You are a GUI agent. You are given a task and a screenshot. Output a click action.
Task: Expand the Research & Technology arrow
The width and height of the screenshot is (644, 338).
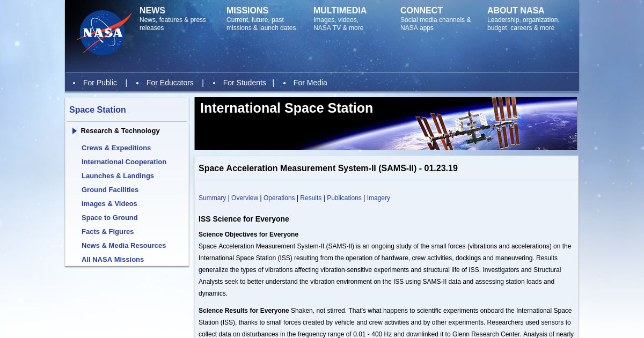[75, 131]
